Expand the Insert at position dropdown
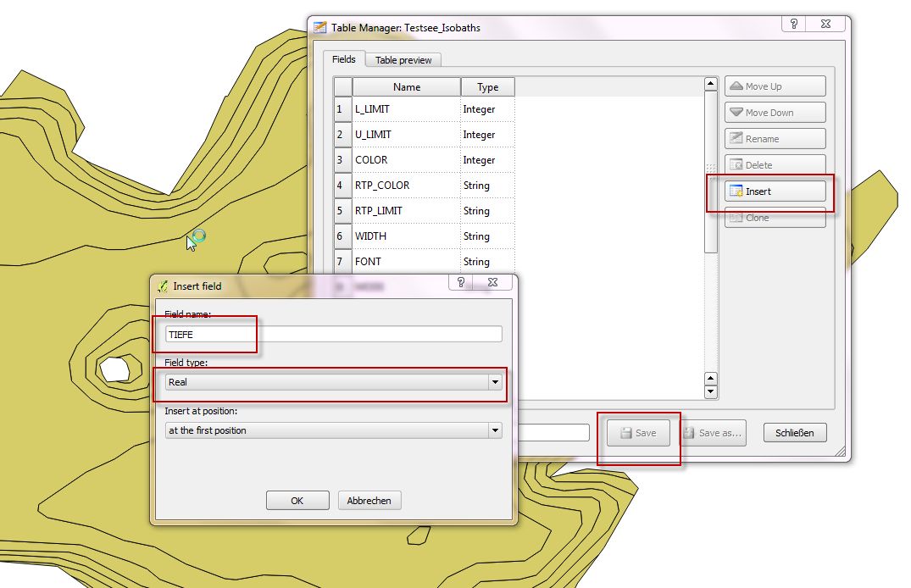Viewport: 911px width, 588px height. 334,430
